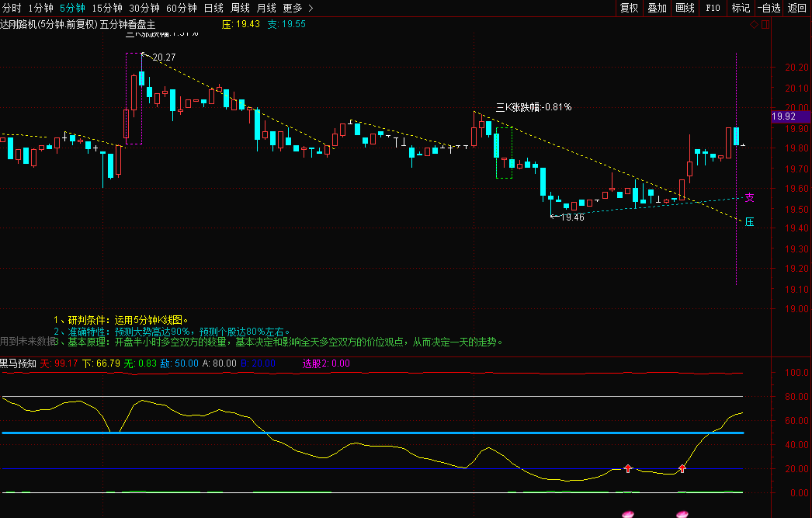The image size is (812, 518).
Task: Click 返回 to go back
Action: tap(797, 8)
